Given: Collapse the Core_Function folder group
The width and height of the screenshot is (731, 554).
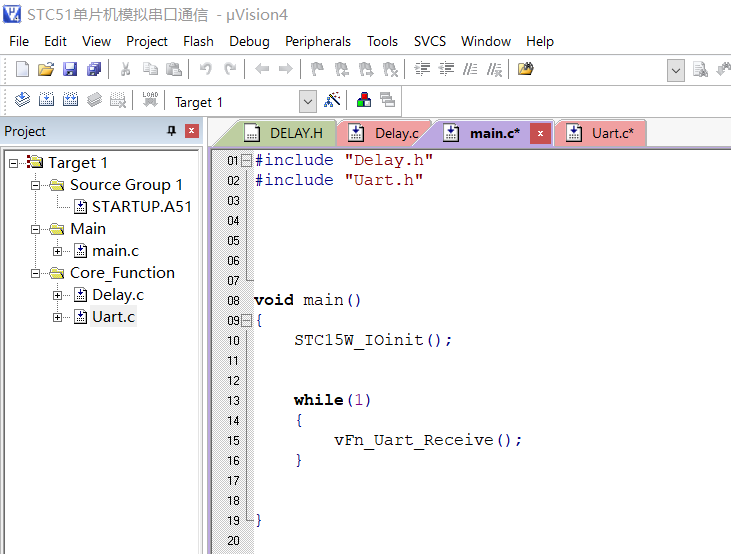Looking at the screenshot, I should click(x=35, y=273).
